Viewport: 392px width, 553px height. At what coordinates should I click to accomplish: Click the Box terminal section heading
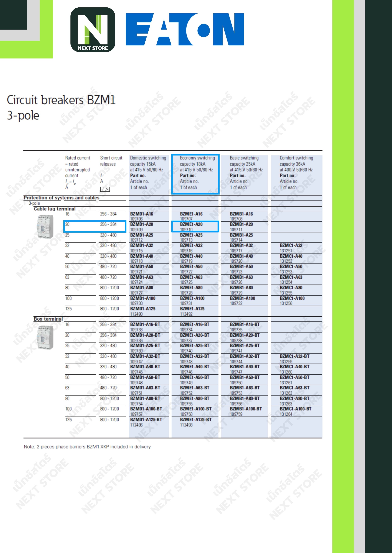pyautogui.click(x=48, y=319)
